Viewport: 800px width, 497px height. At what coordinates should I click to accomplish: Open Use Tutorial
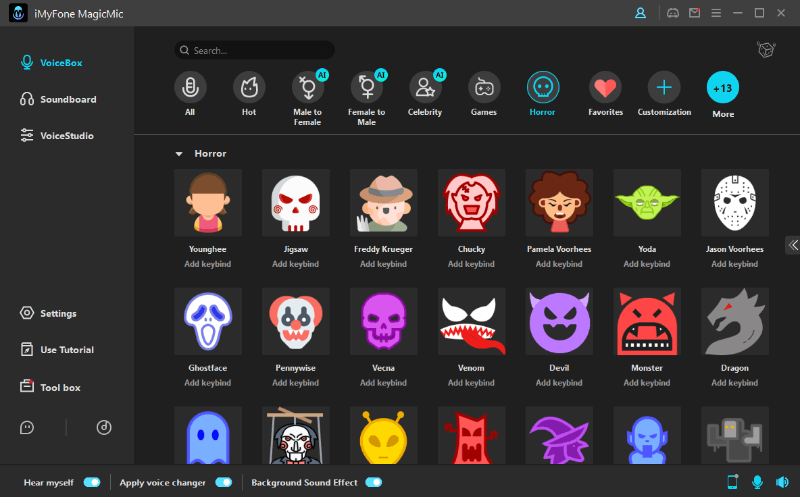57,350
